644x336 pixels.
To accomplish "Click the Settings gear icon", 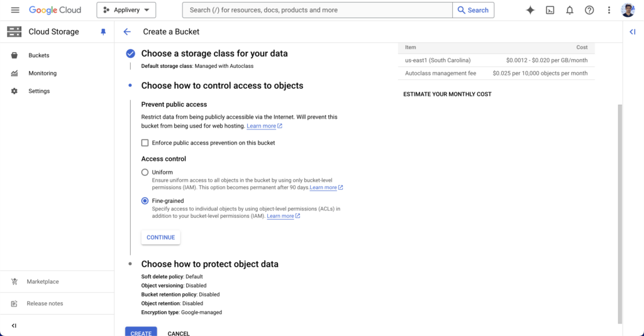I will [14, 91].
